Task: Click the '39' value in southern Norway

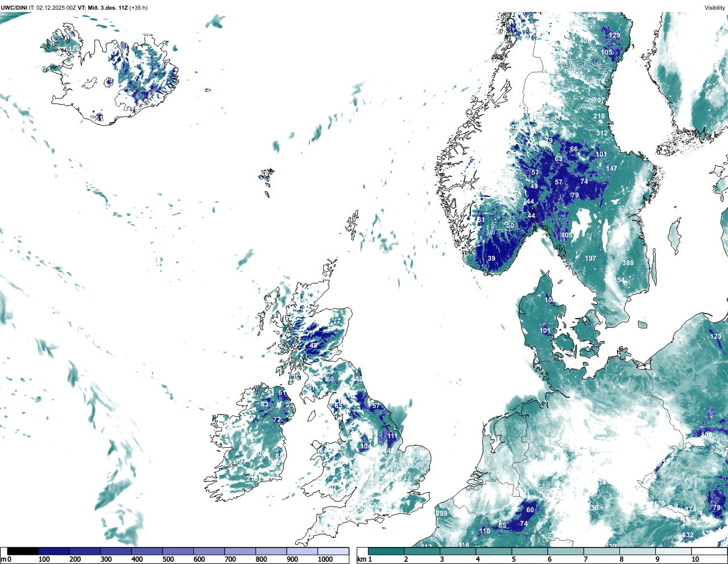Action: tap(491, 258)
